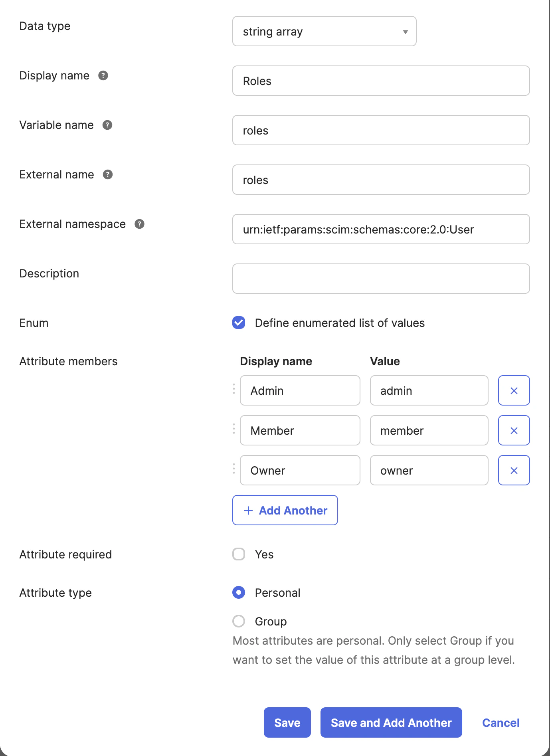Open the External namespace help tooltip

tap(139, 224)
